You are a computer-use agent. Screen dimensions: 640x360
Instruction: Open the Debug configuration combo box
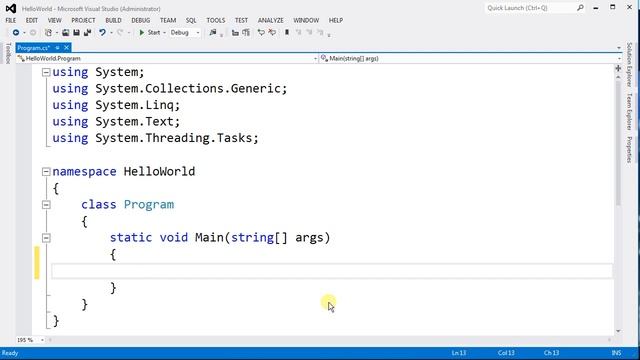point(185,33)
